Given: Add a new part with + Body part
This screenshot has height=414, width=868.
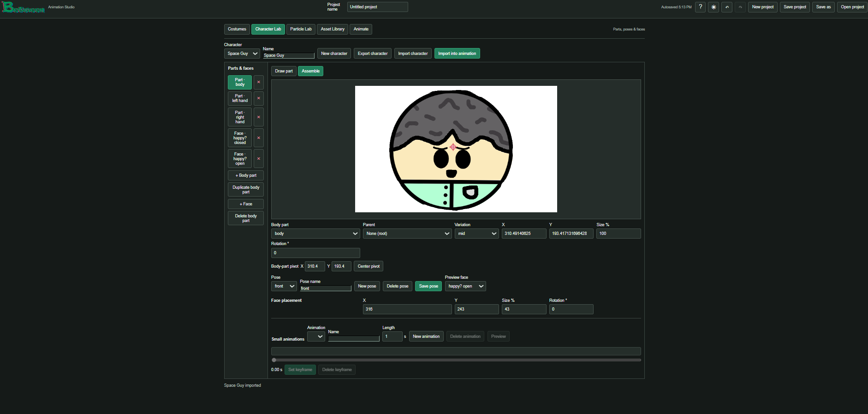Looking at the screenshot, I should (246, 175).
